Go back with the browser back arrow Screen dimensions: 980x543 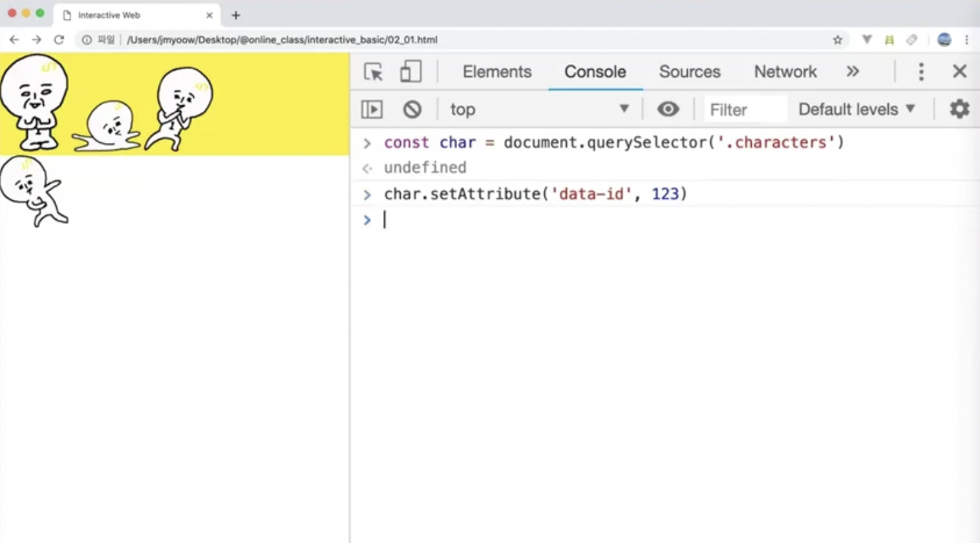pos(14,39)
